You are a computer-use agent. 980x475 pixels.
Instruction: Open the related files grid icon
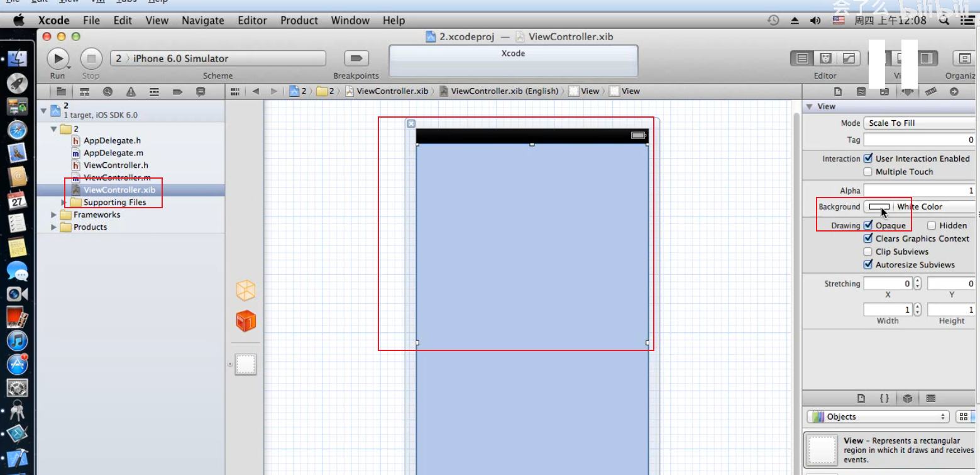pos(235,91)
